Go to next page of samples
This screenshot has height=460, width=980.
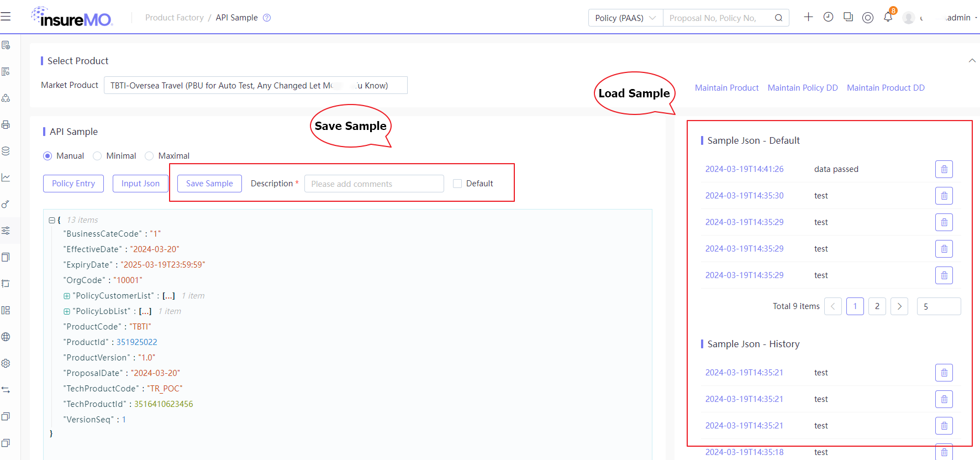click(899, 306)
